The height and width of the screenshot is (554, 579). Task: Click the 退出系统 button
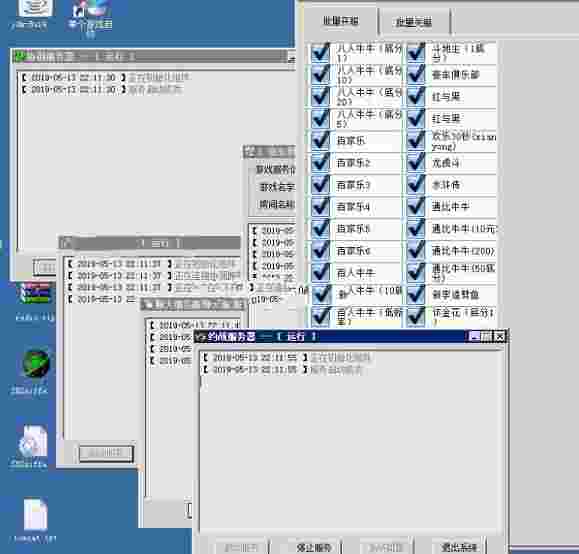(459, 547)
